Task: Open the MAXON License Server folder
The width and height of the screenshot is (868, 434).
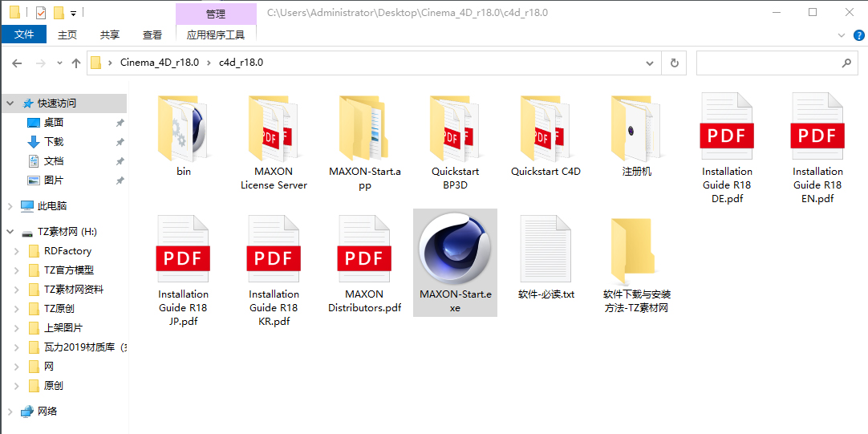Action: pyautogui.click(x=274, y=142)
